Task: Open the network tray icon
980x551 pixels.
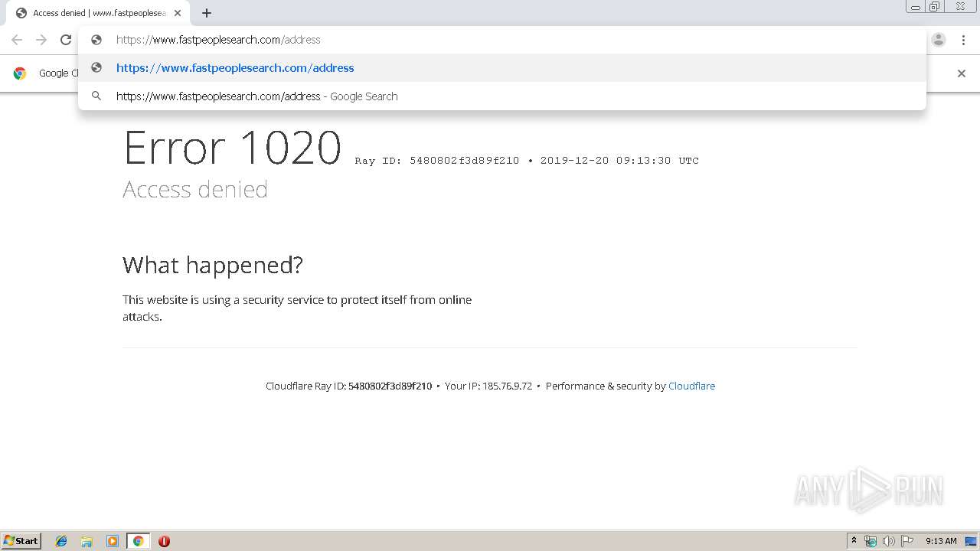Action: (871, 541)
